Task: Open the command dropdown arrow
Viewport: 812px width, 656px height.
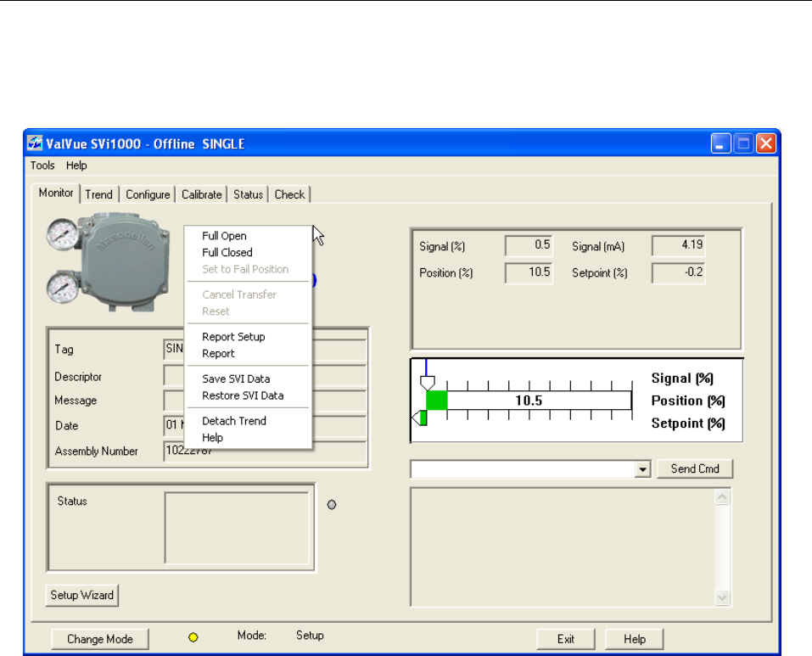Action: click(642, 469)
